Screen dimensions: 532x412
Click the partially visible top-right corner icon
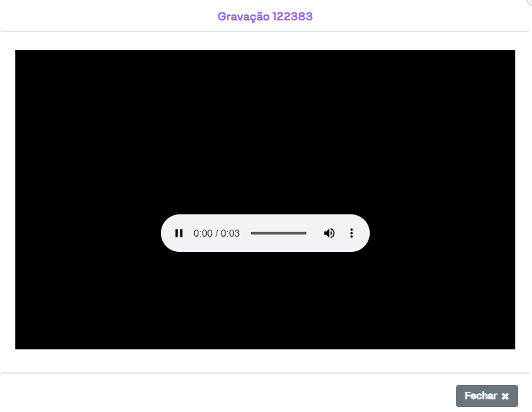pyautogui.click(x=529, y=3)
